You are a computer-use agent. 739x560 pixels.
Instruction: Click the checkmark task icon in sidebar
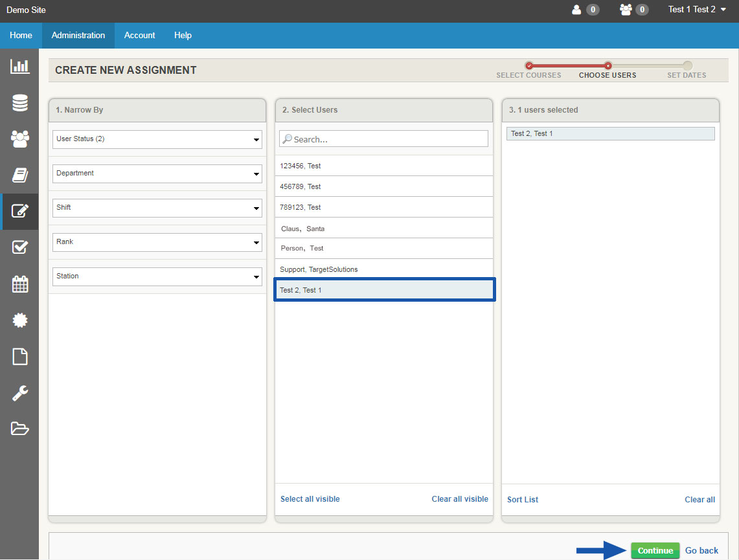point(19,247)
